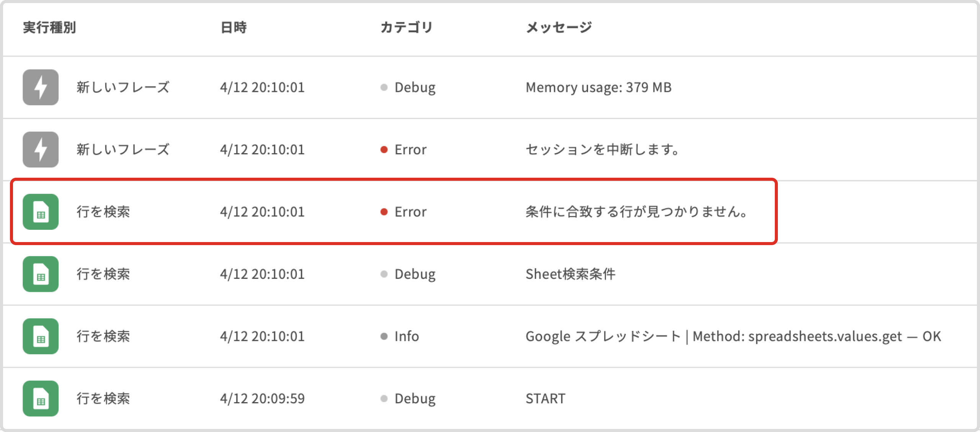Open the Google スプレッドシート Method message
980x432 pixels.
pos(733,336)
